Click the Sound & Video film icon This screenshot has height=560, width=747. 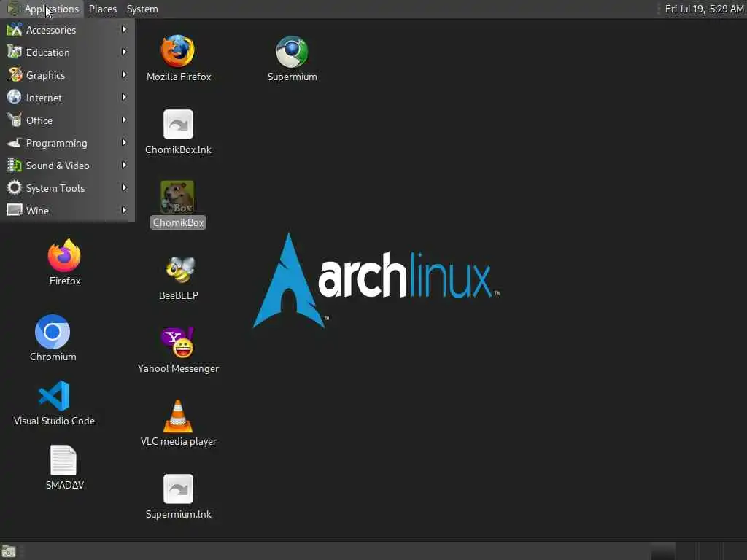click(x=15, y=166)
